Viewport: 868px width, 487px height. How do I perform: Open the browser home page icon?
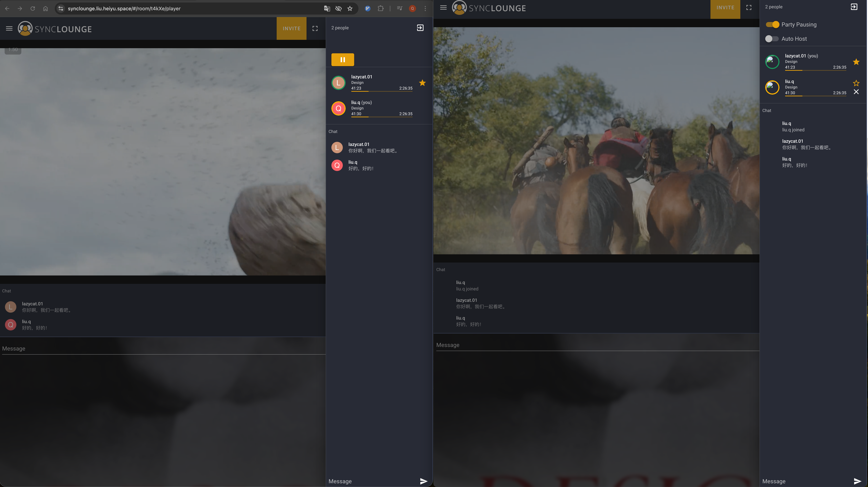point(46,8)
